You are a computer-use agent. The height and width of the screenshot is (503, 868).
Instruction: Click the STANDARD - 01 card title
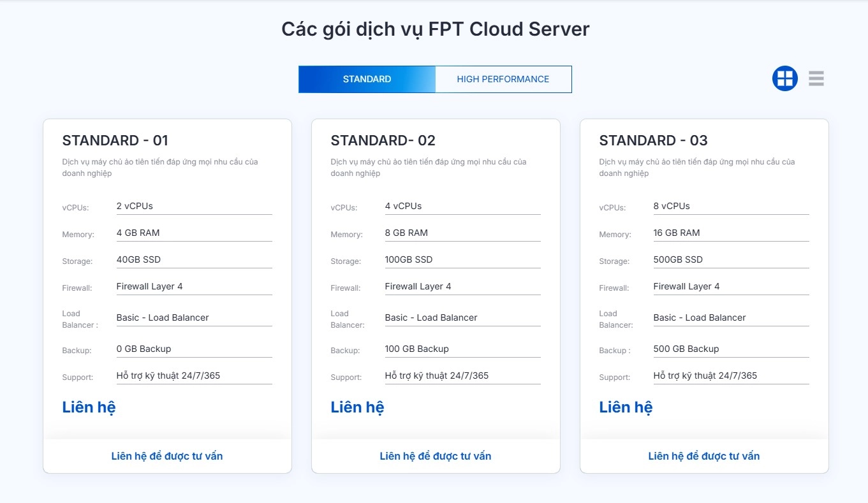click(115, 140)
